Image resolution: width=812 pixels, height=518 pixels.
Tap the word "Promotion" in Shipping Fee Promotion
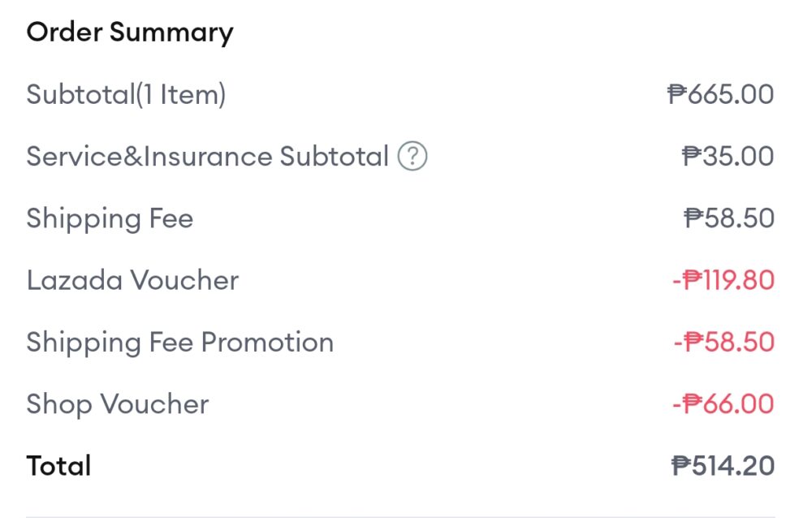(267, 343)
